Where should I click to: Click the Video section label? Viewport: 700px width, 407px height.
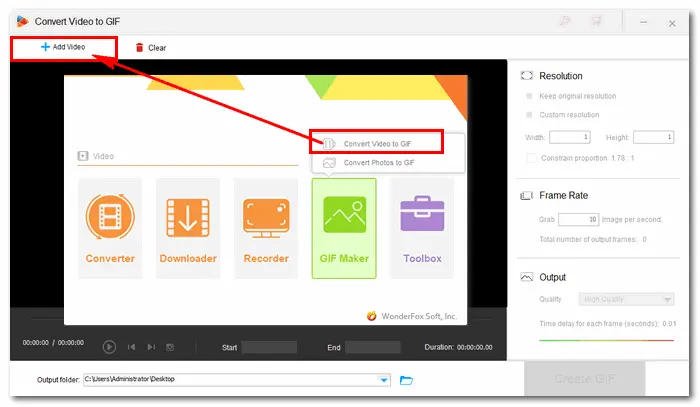point(103,156)
